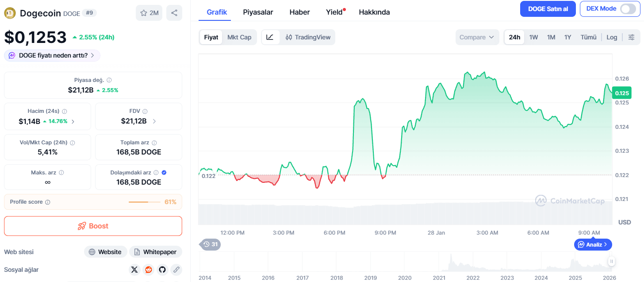Click the 61% profile score value
Viewport: 644px width, 282px height.
[170, 202]
